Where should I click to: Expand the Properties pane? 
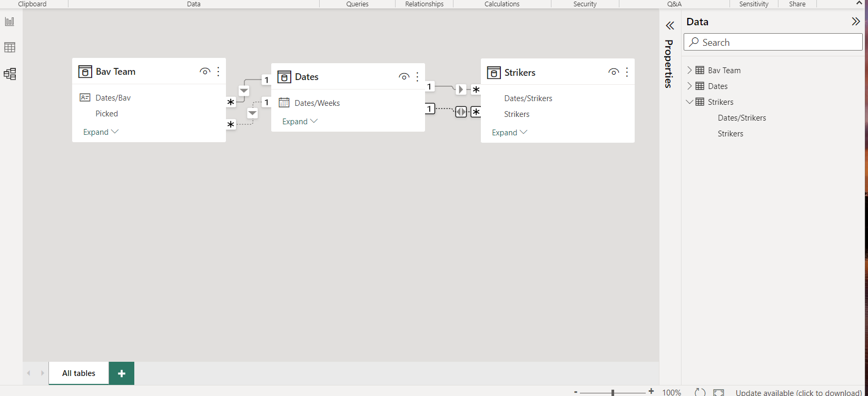670,26
